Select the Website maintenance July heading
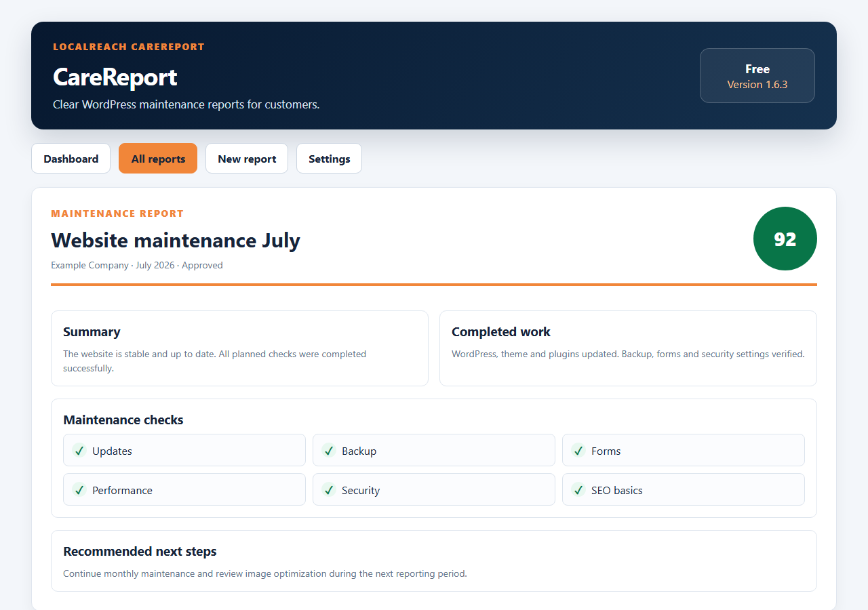Screen dimensions: 868x610 [176, 240]
